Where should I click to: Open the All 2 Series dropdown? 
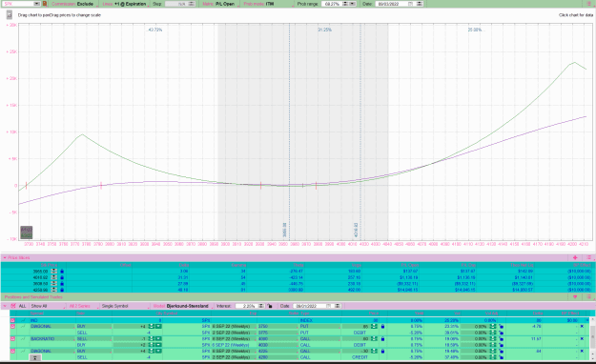[83, 306]
